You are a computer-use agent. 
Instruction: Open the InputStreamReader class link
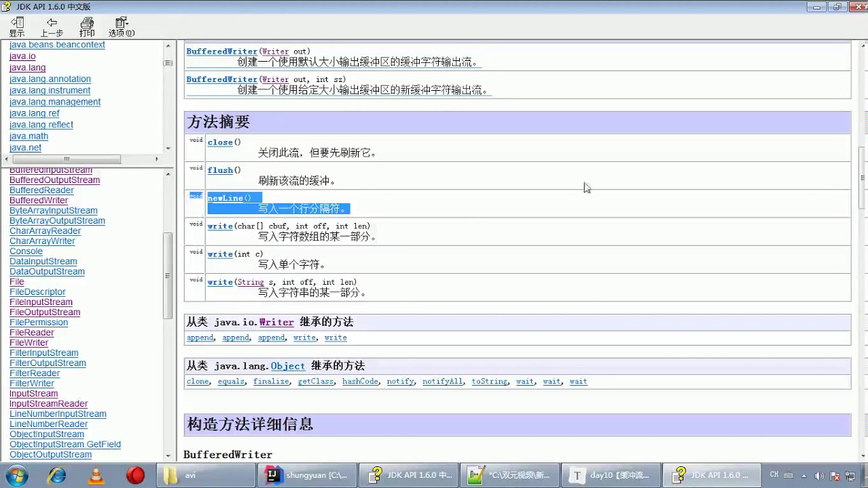(49, 404)
